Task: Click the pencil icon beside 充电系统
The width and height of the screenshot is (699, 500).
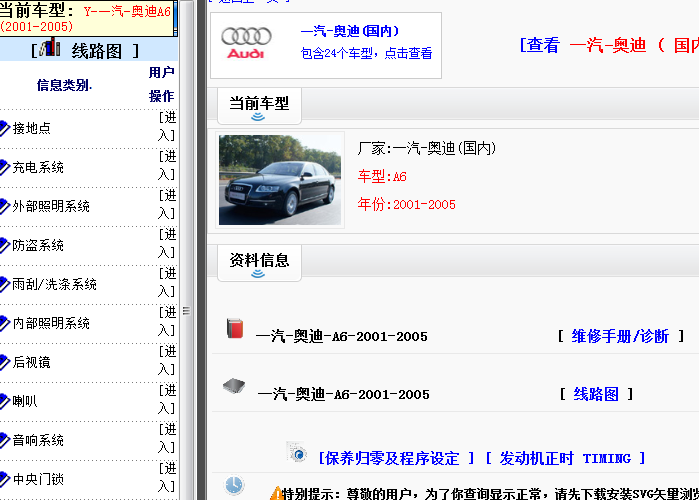Action: (x=4, y=167)
